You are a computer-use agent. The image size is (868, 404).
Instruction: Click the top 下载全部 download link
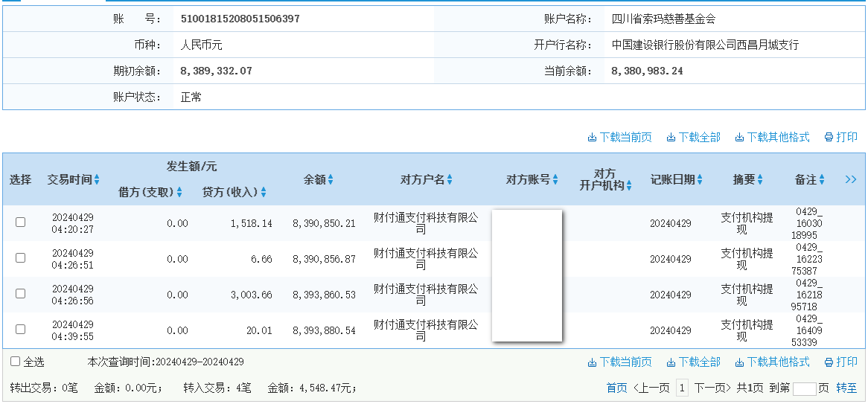[x=694, y=137]
